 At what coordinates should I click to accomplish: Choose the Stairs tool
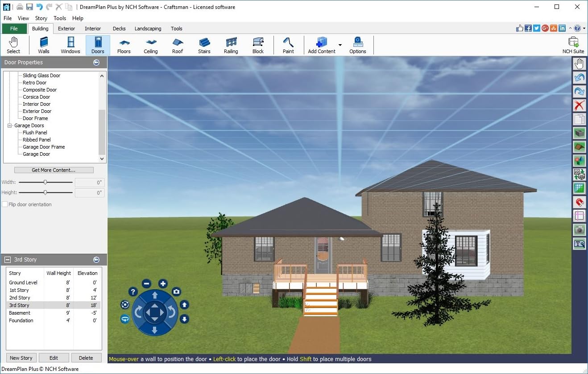click(204, 45)
